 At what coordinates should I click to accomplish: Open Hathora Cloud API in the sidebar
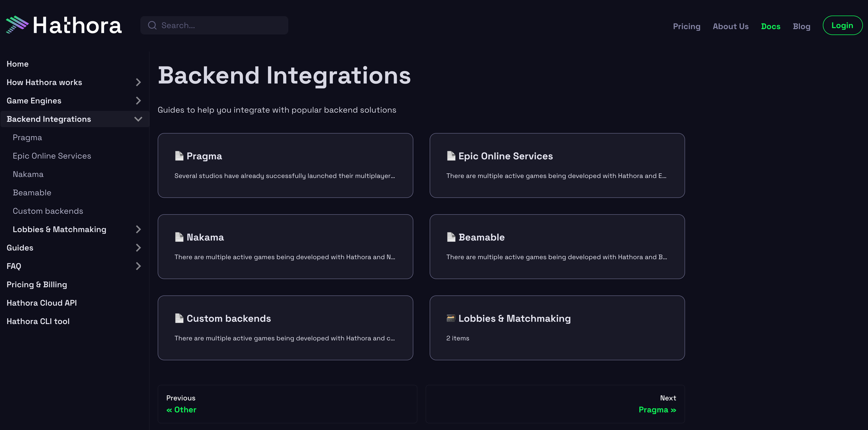(x=42, y=303)
